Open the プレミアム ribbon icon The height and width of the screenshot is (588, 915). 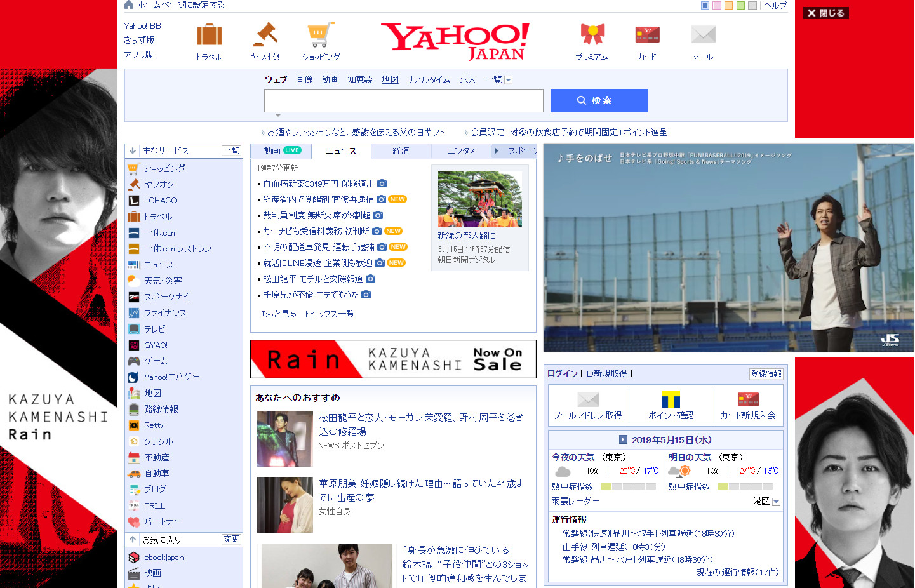click(x=592, y=34)
